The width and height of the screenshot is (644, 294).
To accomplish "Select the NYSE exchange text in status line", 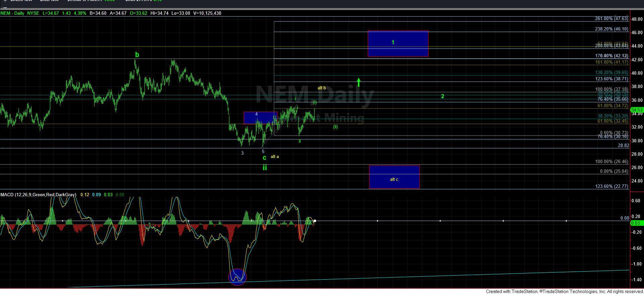I will click(33, 13).
